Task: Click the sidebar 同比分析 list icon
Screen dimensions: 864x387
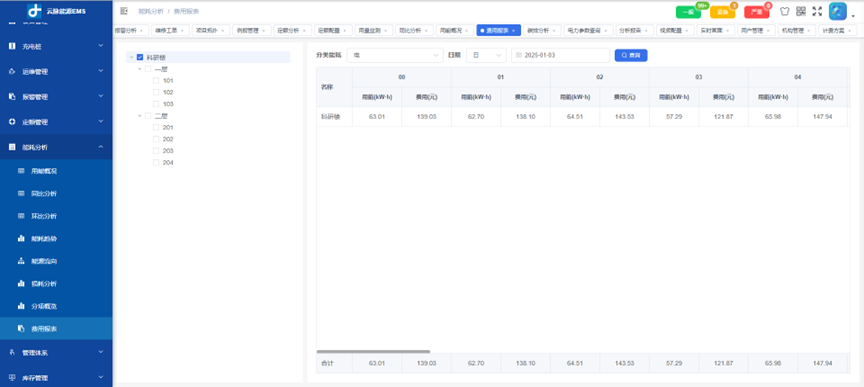Action: point(21,194)
